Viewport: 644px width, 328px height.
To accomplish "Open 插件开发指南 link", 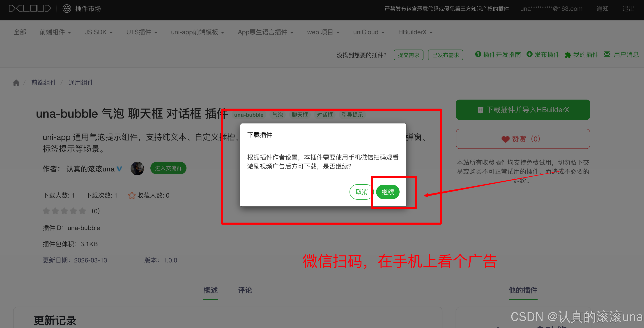I will coord(502,55).
